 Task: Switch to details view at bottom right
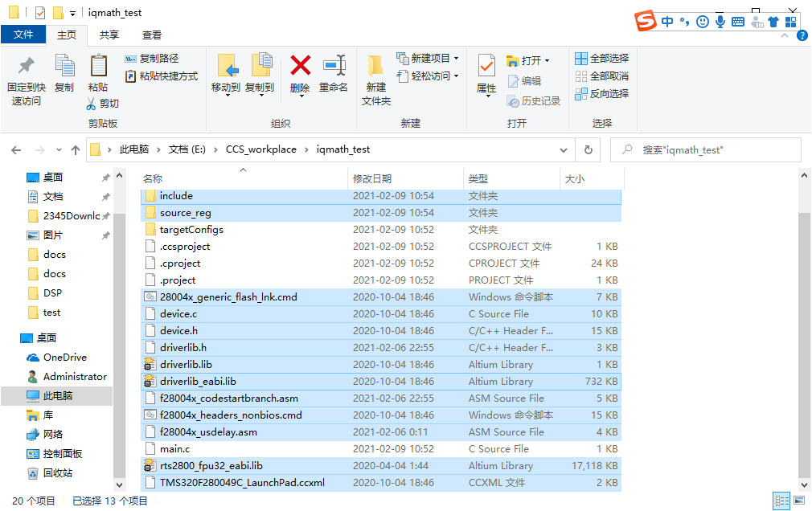point(781,501)
